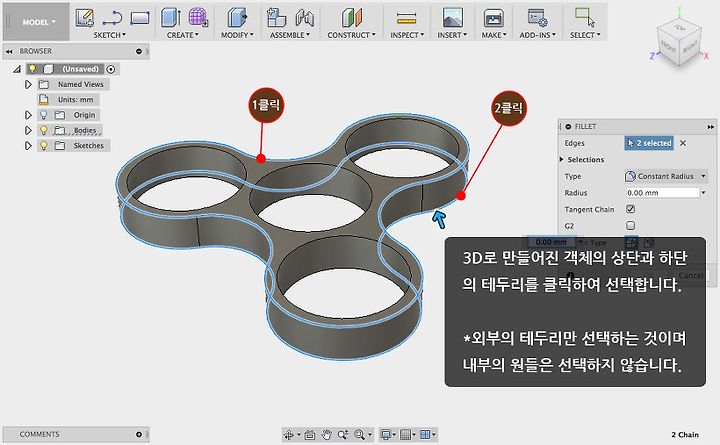Viewport: 720px width, 445px height.
Task: Open the ADD-INS menu label
Action: click(x=538, y=35)
